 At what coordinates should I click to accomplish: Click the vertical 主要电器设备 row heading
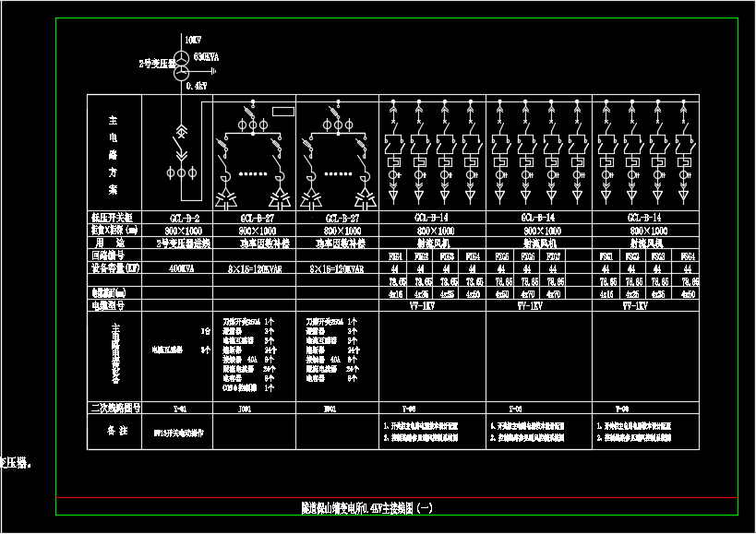click(x=115, y=354)
